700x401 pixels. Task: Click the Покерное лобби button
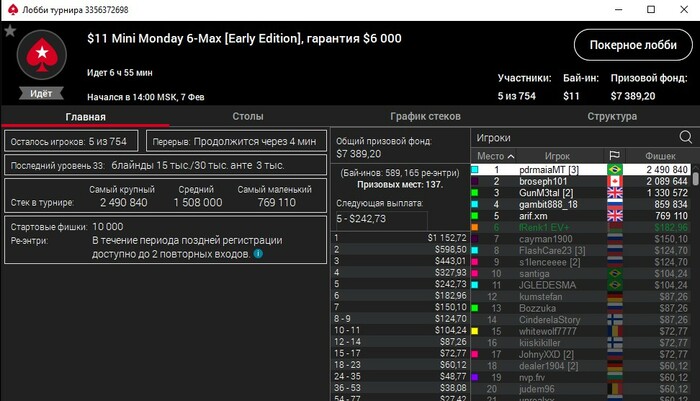tap(633, 45)
